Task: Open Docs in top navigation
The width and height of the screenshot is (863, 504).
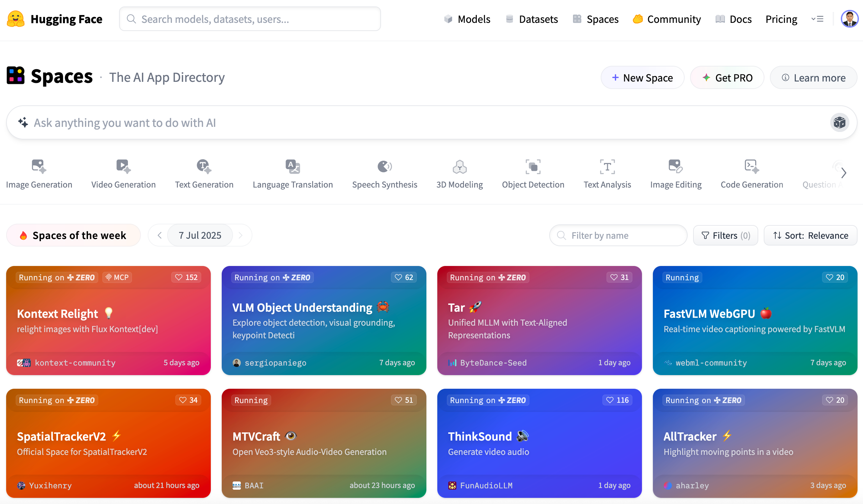Action: tap(733, 19)
